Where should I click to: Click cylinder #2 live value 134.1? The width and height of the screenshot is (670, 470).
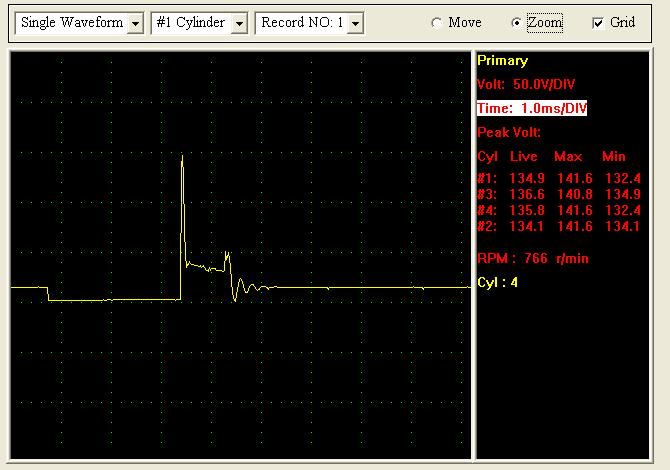coord(527,226)
